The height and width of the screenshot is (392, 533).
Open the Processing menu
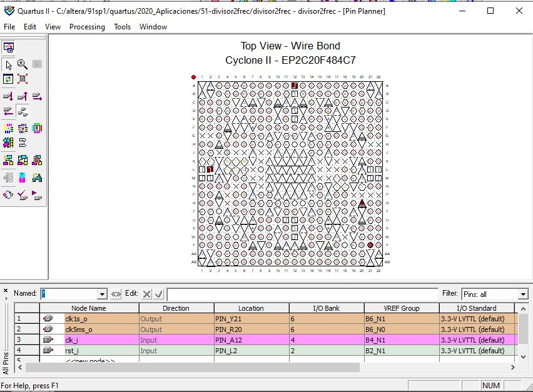click(87, 27)
